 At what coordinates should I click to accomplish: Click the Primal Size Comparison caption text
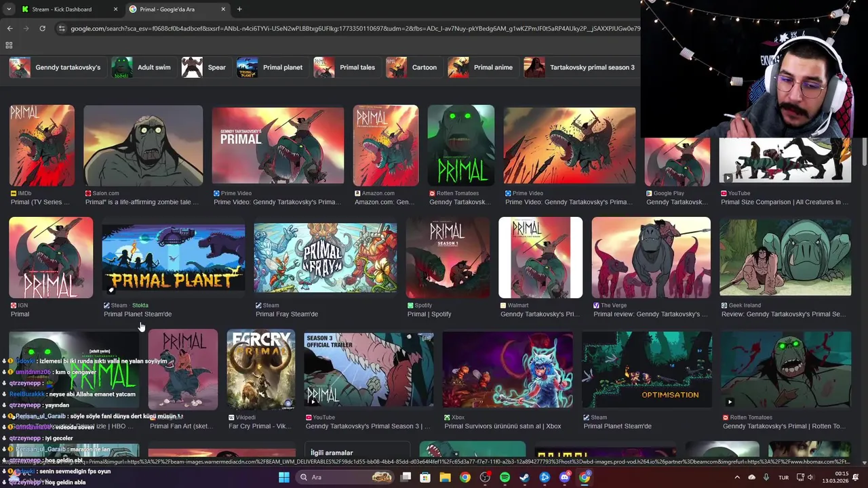point(785,202)
